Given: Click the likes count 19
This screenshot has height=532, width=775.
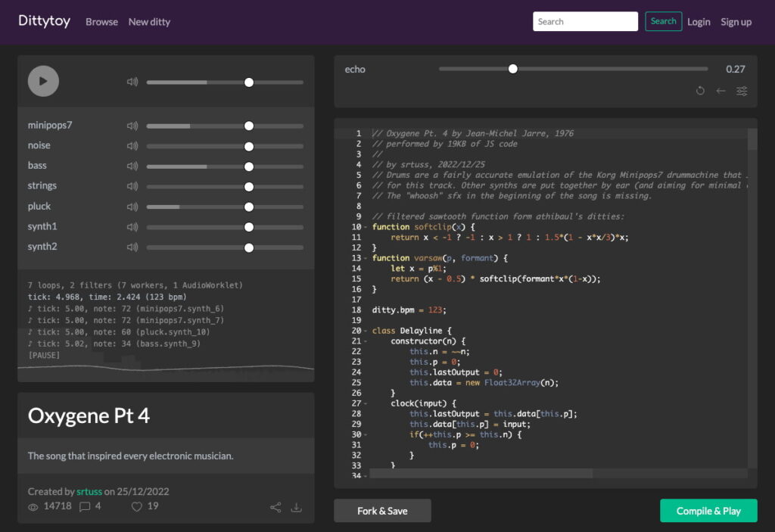Looking at the screenshot, I should (153, 506).
